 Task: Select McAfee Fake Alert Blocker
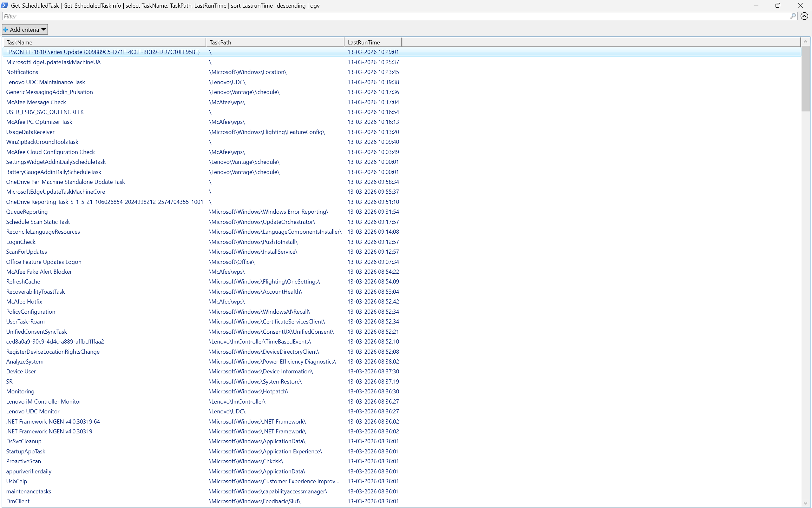click(402, 272)
